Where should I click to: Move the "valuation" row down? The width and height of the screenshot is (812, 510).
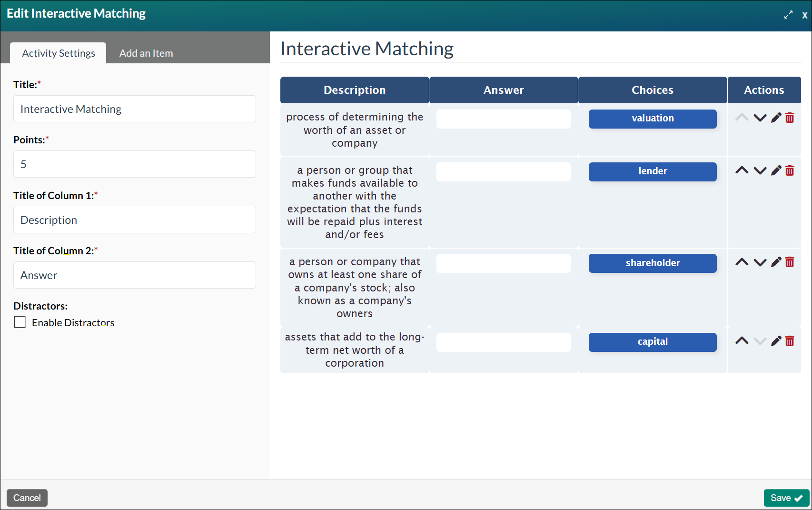759,117
